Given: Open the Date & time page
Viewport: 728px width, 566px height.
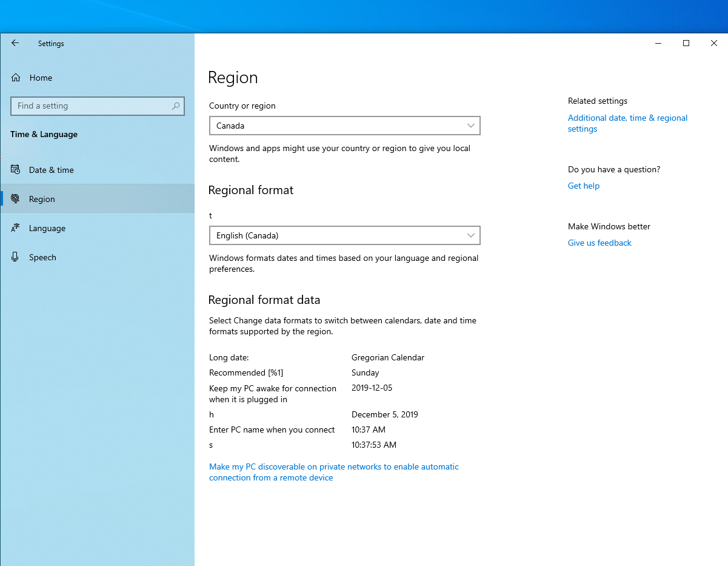Looking at the screenshot, I should pyautogui.click(x=98, y=170).
